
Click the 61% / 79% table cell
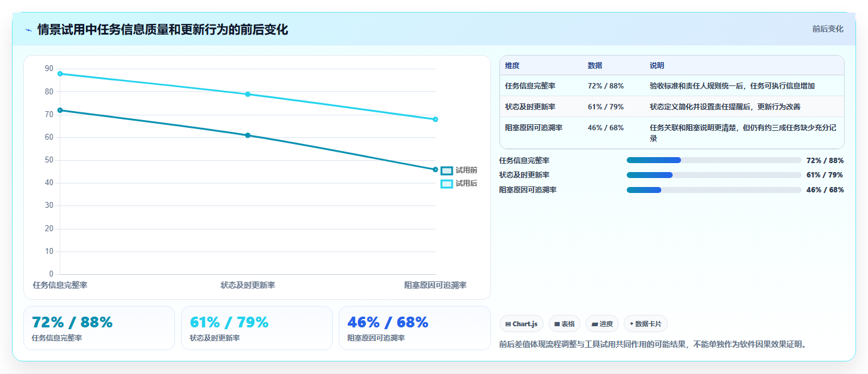(606, 107)
